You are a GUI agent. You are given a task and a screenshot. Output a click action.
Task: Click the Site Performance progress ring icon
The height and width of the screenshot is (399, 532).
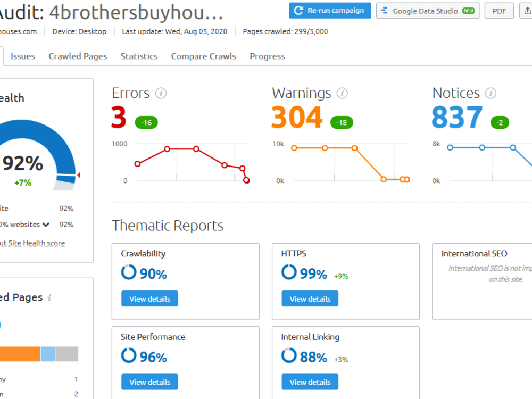[129, 355]
